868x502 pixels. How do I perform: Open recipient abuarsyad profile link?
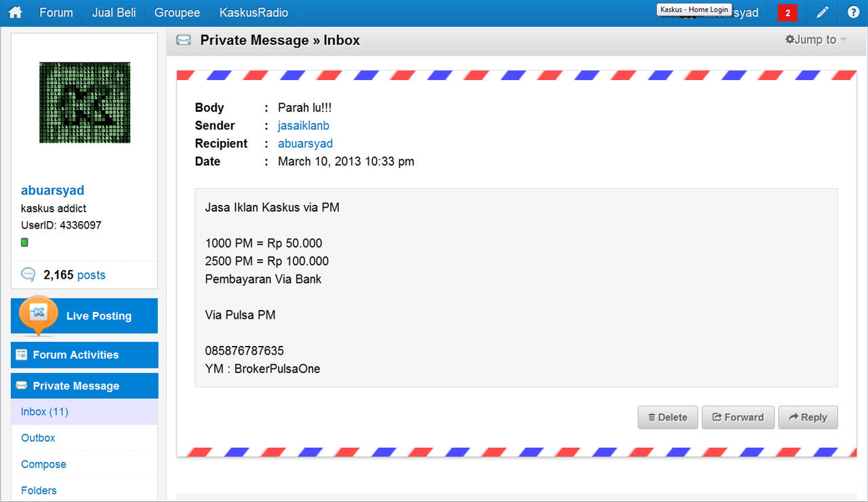tap(305, 144)
